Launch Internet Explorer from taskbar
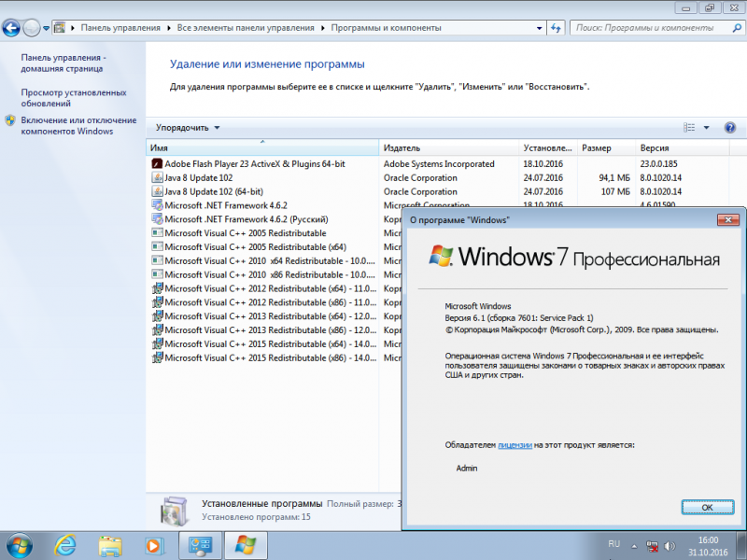This screenshot has height=560, width=747. tap(64, 546)
